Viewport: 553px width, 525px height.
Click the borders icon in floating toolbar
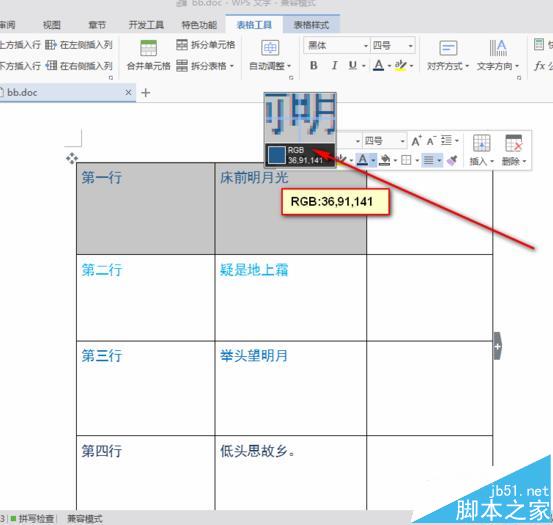[406, 160]
